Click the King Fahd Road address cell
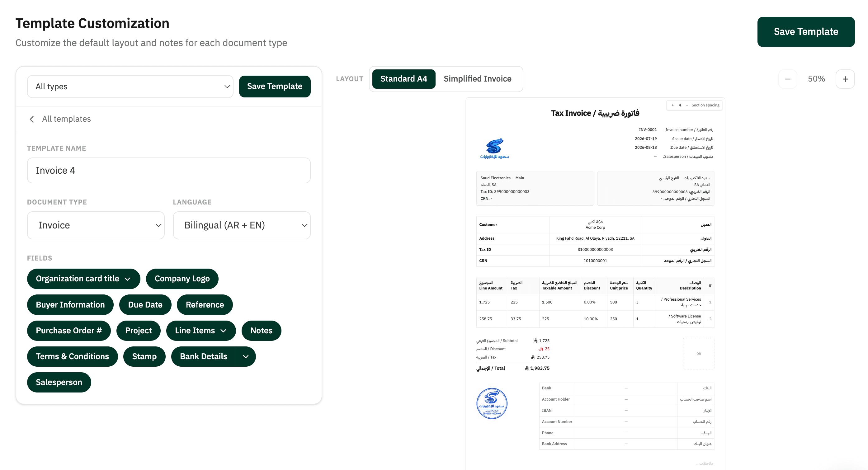 [x=595, y=238]
